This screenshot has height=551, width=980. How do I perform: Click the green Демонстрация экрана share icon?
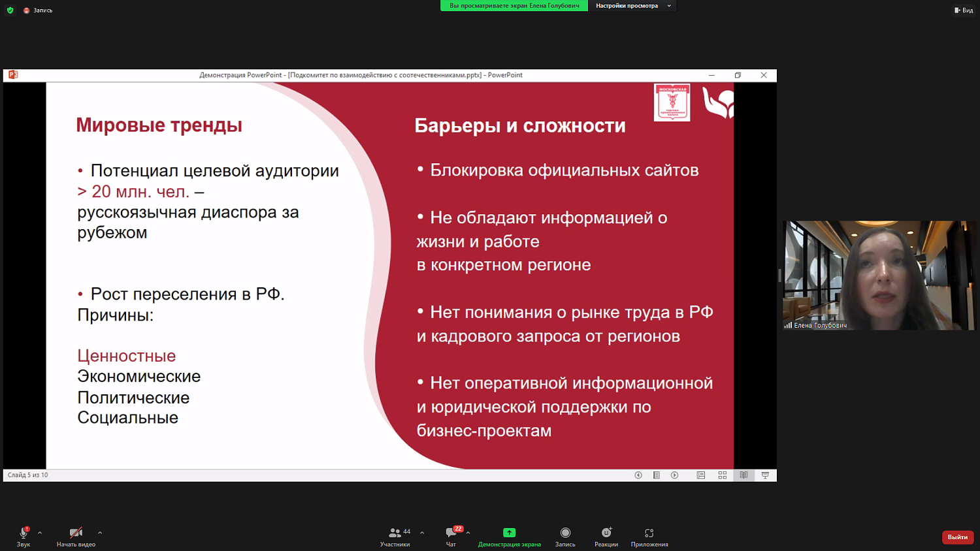pyautogui.click(x=510, y=532)
